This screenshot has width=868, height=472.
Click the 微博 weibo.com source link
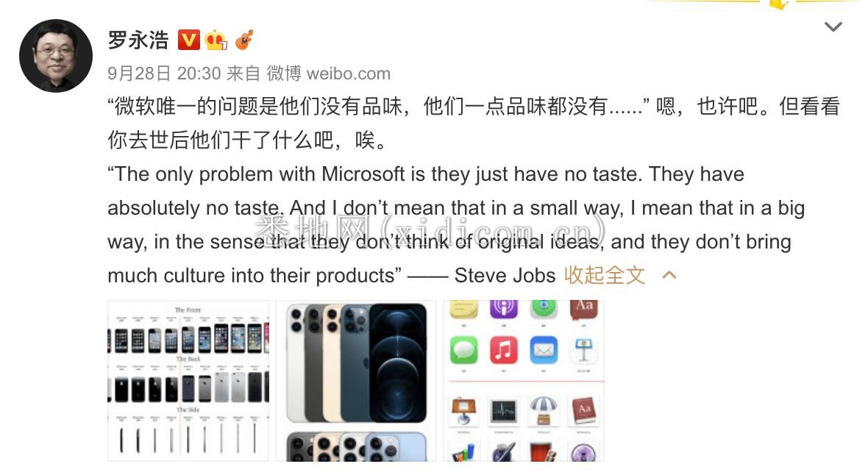329,73
